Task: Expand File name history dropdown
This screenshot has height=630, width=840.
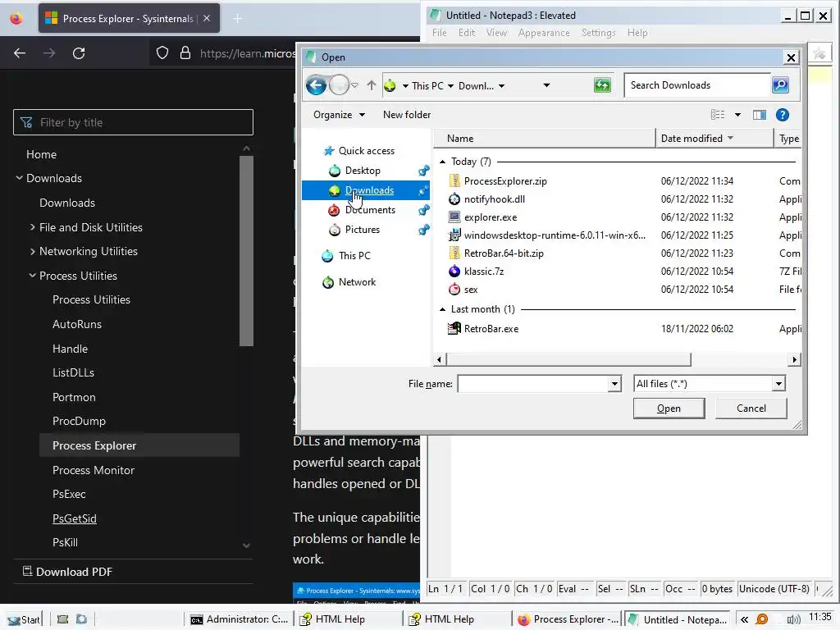Action: pos(614,384)
